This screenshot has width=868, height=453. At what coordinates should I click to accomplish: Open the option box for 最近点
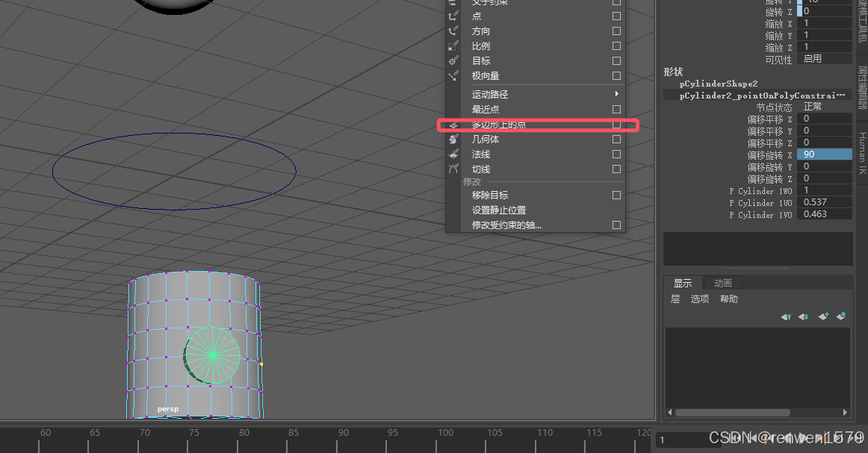pos(616,110)
